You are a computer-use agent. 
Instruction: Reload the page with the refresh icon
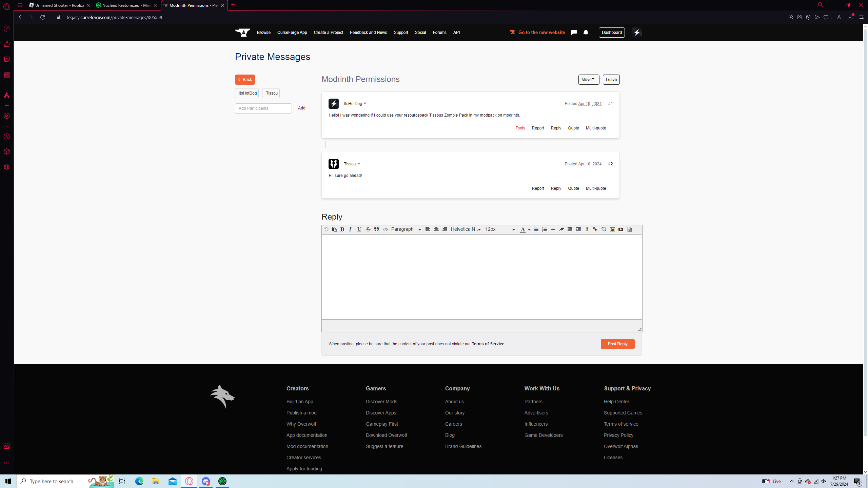coord(42,17)
